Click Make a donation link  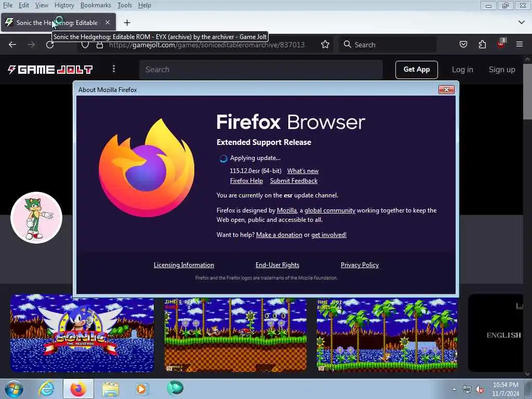279,235
